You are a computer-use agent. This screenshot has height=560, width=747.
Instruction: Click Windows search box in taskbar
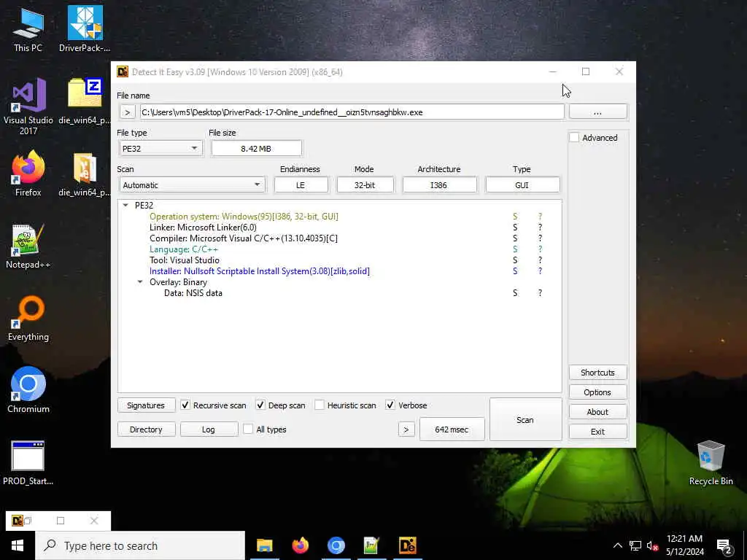140,545
